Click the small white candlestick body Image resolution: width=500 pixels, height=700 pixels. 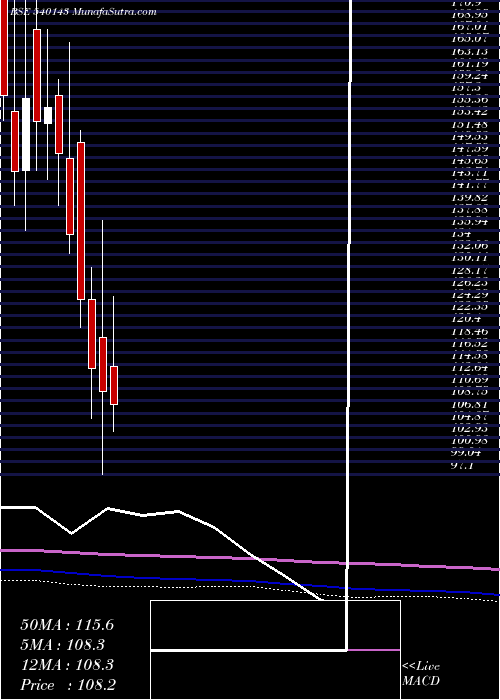[48, 115]
